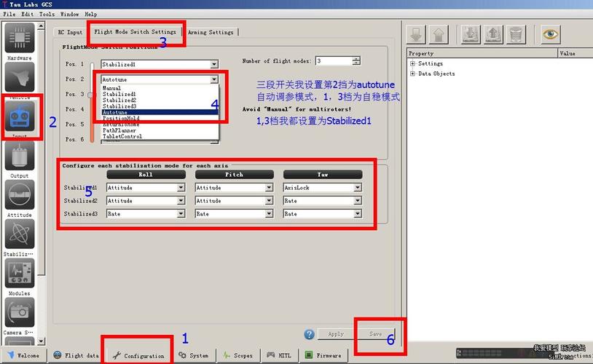Click the blue help question icon
The width and height of the screenshot is (593, 364).
coord(309,334)
